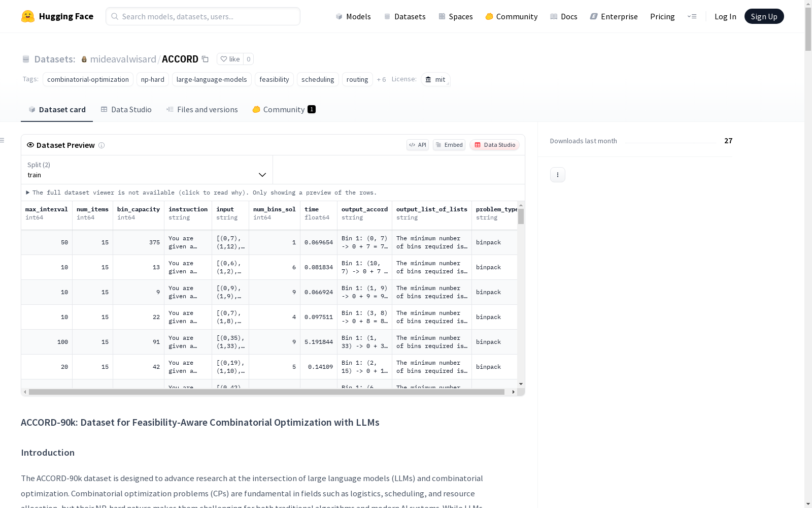Select the np-hard tag
812x508 pixels.
[153, 79]
